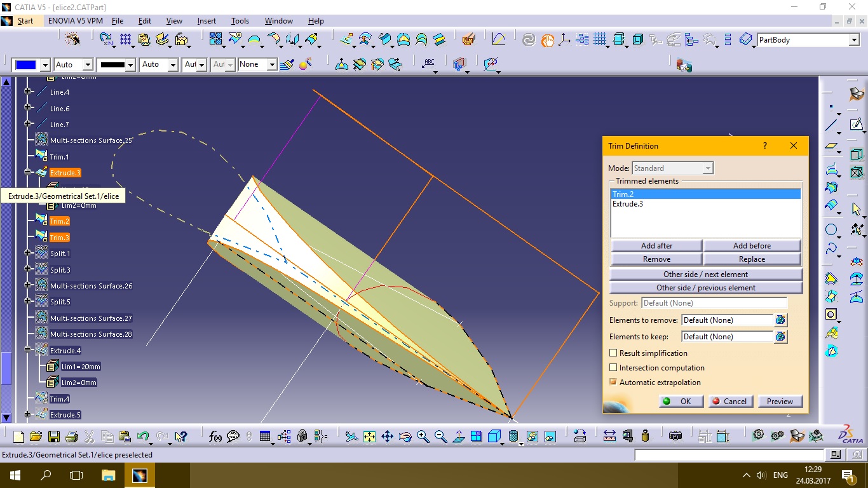Open the Window menu
The width and height of the screenshot is (868, 488).
tap(279, 21)
